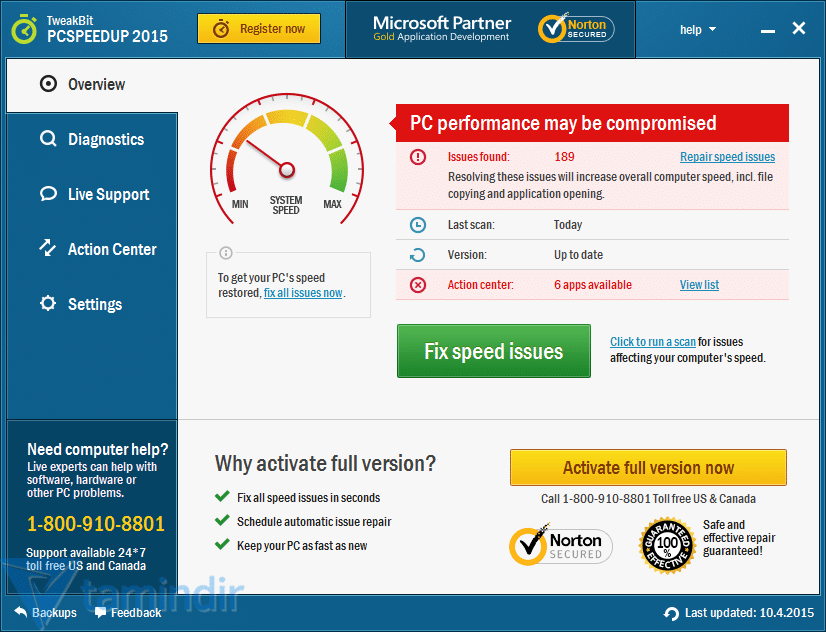
Task: Open the View list link
Action: point(699,285)
